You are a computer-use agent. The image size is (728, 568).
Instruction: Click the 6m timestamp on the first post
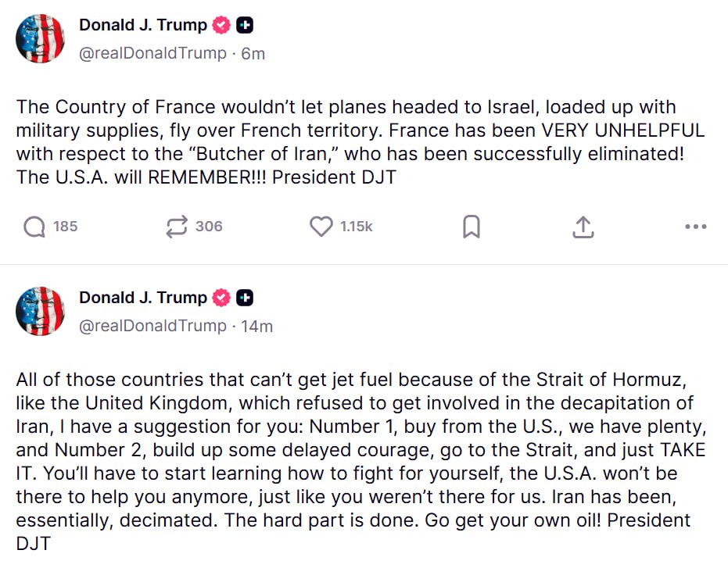[x=253, y=53]
